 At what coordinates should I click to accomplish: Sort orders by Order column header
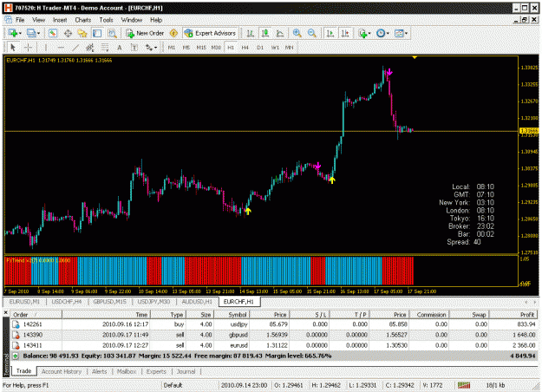point(36,315)
